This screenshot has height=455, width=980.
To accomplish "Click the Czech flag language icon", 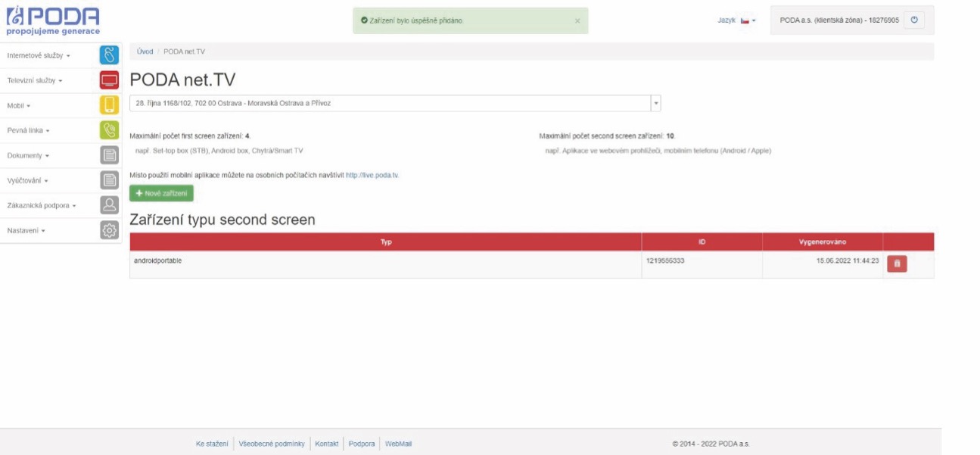I will pyautogui.click(x=745, y=20).
